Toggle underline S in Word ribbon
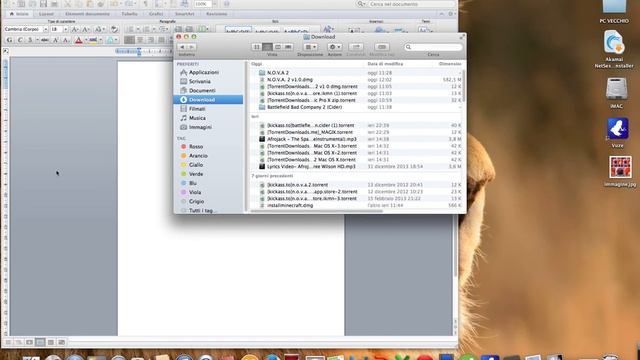Image resolution: width=640 pixels, height=360 pixels. pos(29,40)
